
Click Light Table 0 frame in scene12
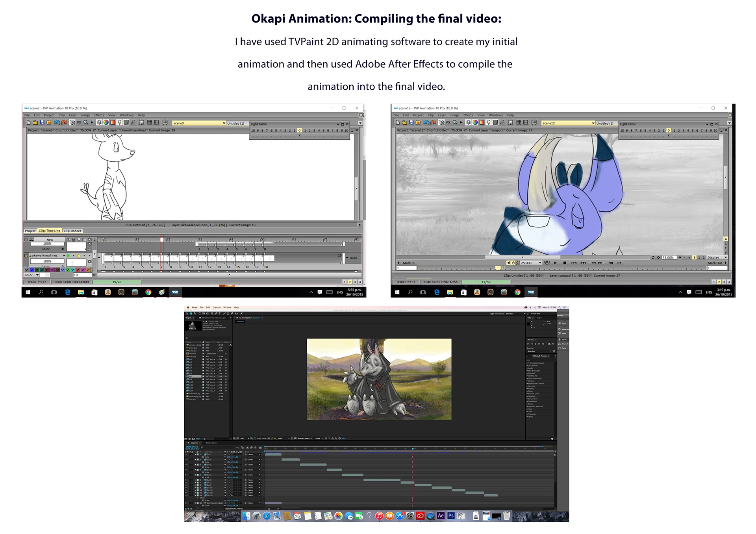coord(669,130)
